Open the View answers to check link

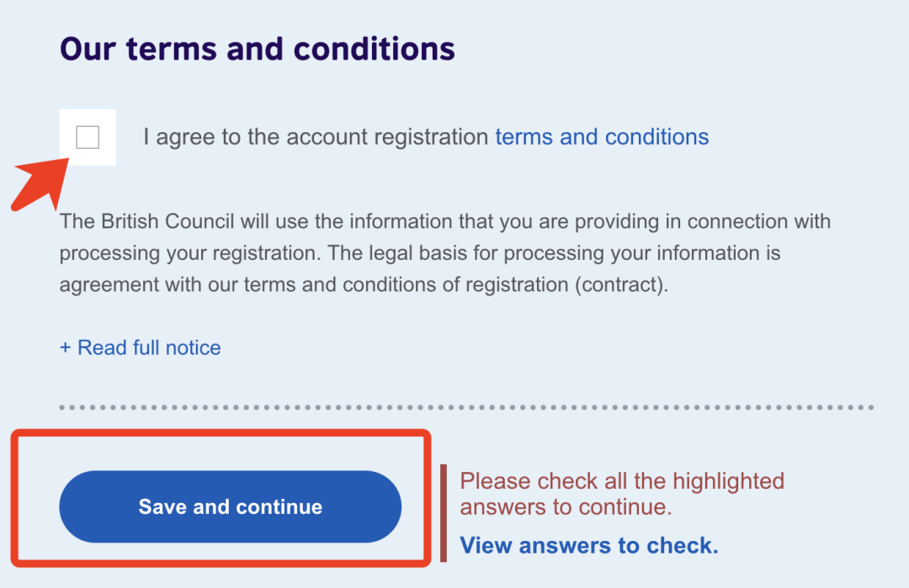(589, 545)
